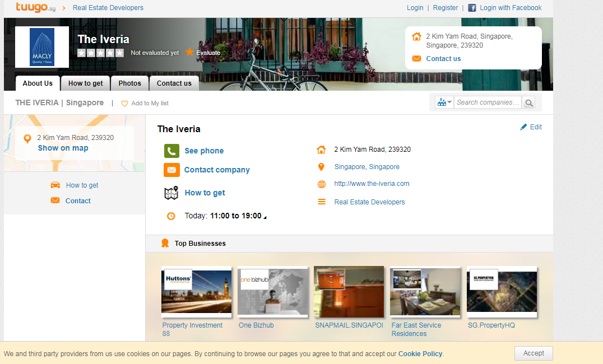Click See phone
This screenshot has height=364, width=603.
tap(204, 151)
